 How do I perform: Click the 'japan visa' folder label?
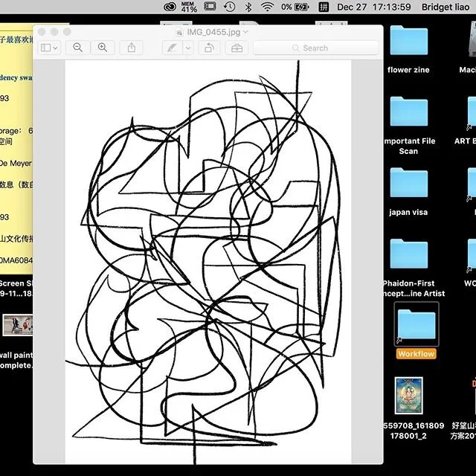point(408,212)
